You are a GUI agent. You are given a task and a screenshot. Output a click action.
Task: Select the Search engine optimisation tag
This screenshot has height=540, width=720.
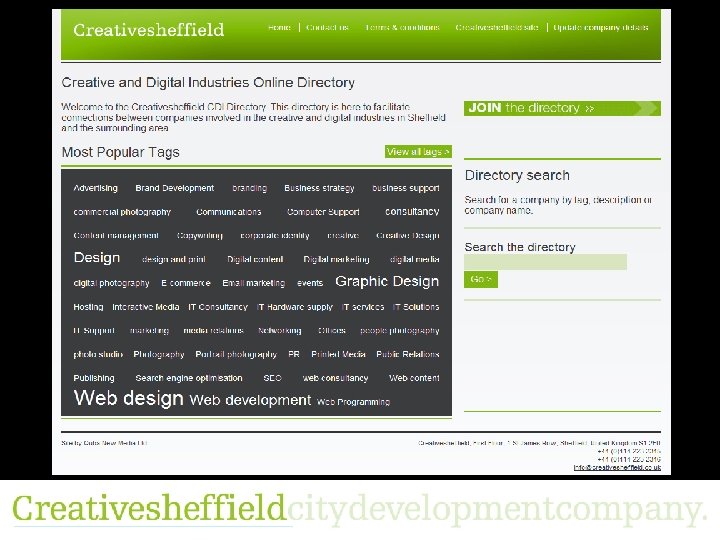[189, 378]
